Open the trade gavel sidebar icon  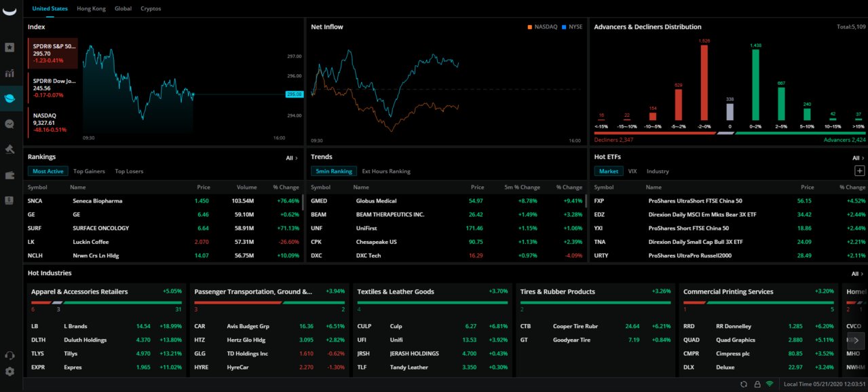[10, 149]
